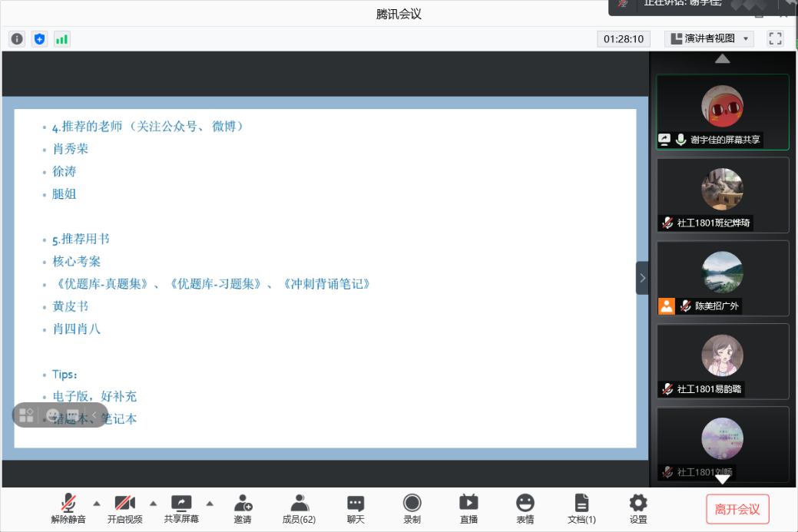The width and height of the screenshot is (798, 532).
Task: Open the emoji reactions (表情) icon
Action: [x=525, y=509]
